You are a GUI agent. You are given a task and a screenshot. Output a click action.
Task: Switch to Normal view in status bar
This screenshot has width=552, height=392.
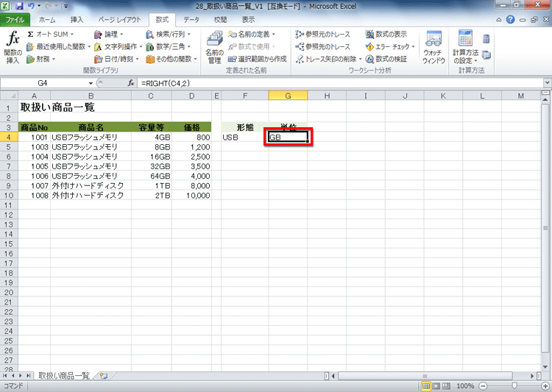click(426, 386)
